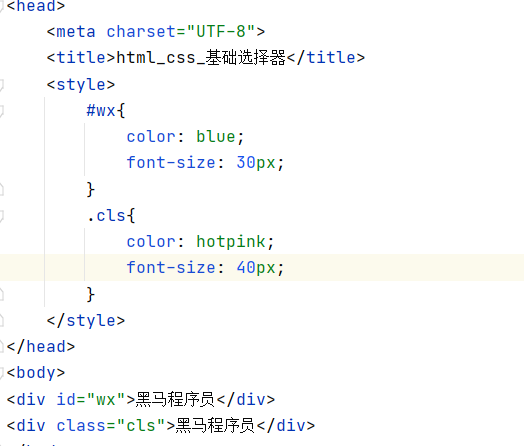This screenshot has width=524, height=446.
Task: Click the opening <body> tag
Action: [36, 373]
